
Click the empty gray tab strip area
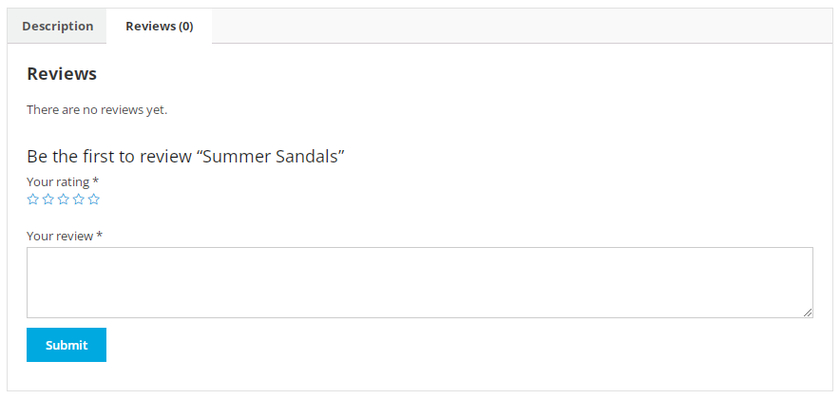pyautogui.click(x=522, y=26)
